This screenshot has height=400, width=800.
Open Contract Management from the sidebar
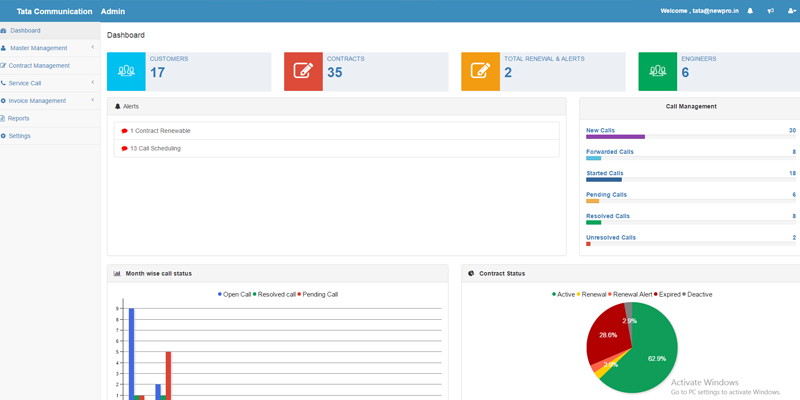(x=38, y=65)
